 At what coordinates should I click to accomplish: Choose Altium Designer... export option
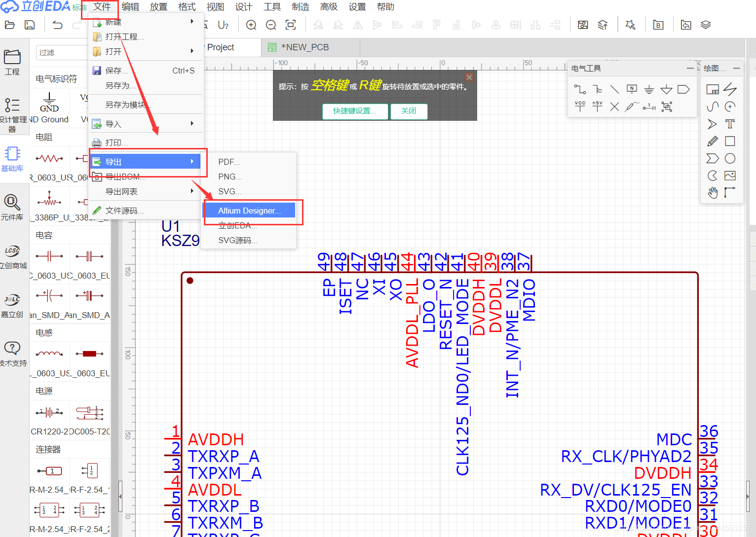point(249,211)
